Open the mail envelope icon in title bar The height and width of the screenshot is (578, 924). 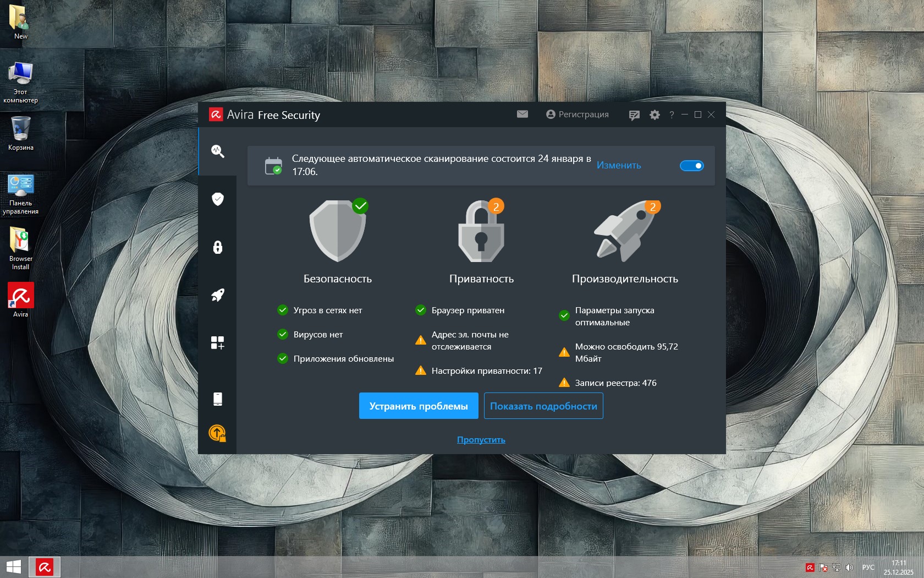tap(522, 114)
